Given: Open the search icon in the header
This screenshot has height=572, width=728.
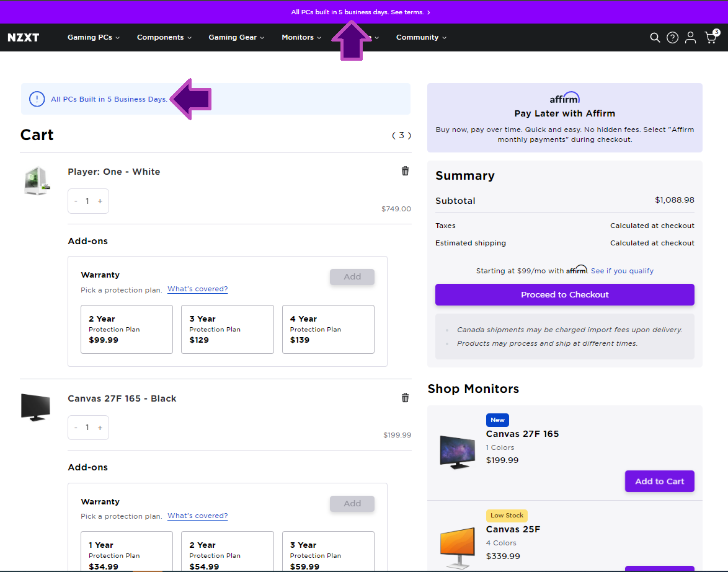Looking at the screenshot, I should pyautogui.click(x=655, y=38).
